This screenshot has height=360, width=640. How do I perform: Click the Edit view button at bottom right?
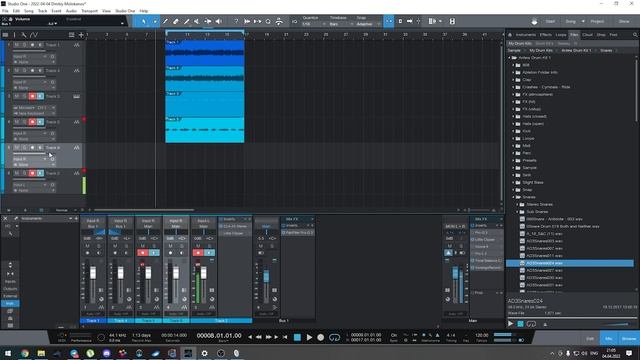point(590,338)
